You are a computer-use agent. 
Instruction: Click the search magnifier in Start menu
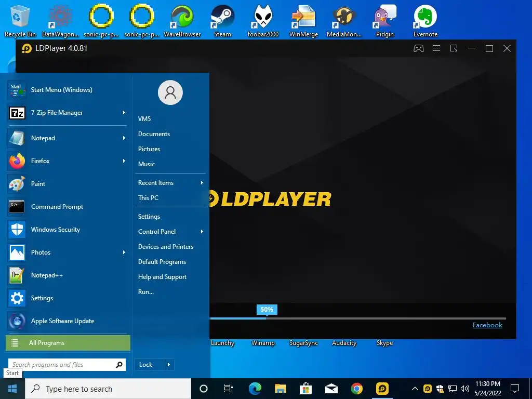(119, 365)
